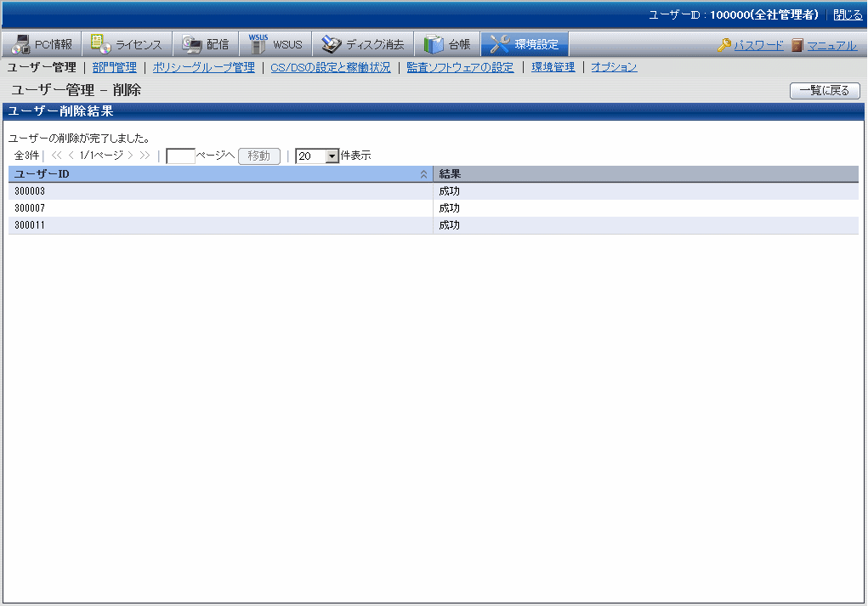This screenshot has height=606, width=868.
Task: Switch to the ライセンス tab
Action: coord(128,44)
